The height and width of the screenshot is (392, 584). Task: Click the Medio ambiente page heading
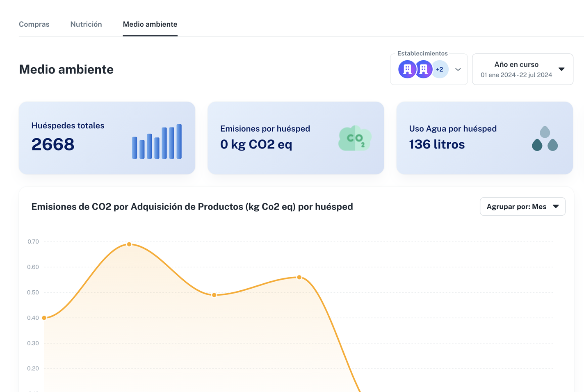point(66,69)
